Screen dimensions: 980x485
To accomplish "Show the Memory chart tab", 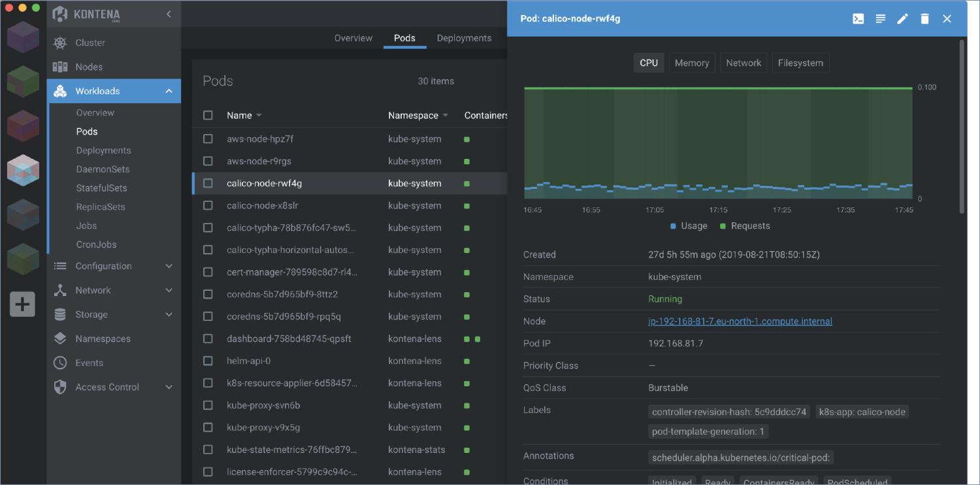I will pos(691,63).
